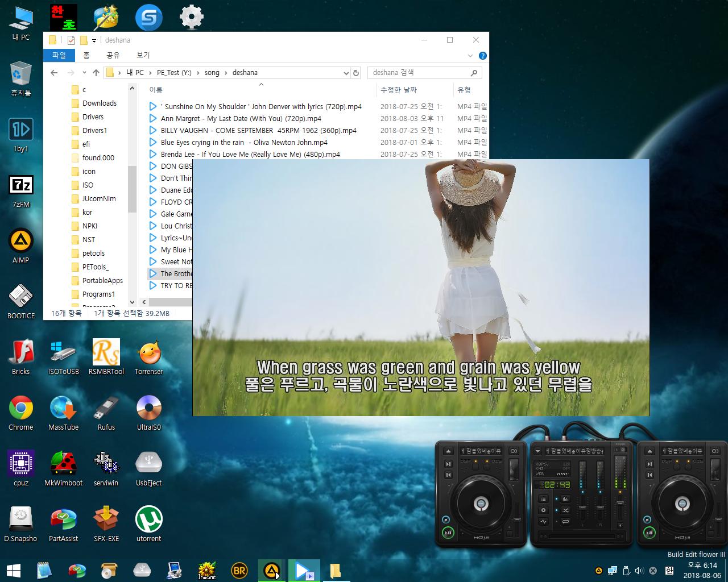This screenshot has height=582, width=728.
Task: Go back in Explorer
Action: pos(54,73)
